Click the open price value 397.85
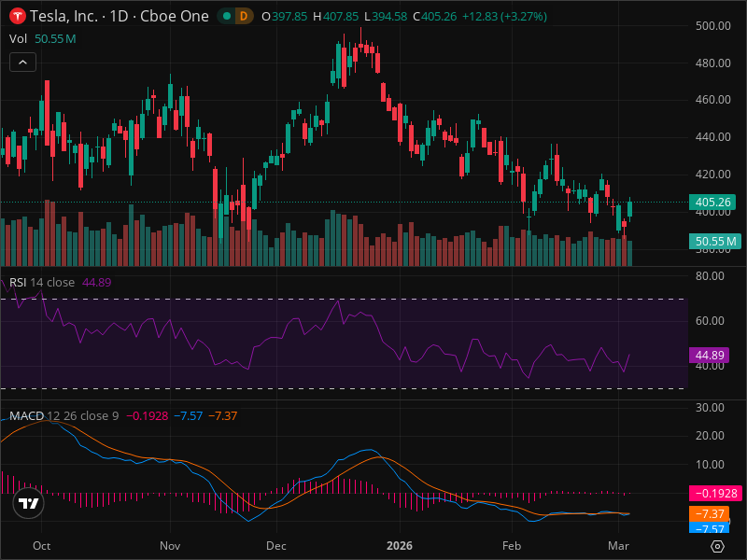747x560 pixels. [289, 17]
